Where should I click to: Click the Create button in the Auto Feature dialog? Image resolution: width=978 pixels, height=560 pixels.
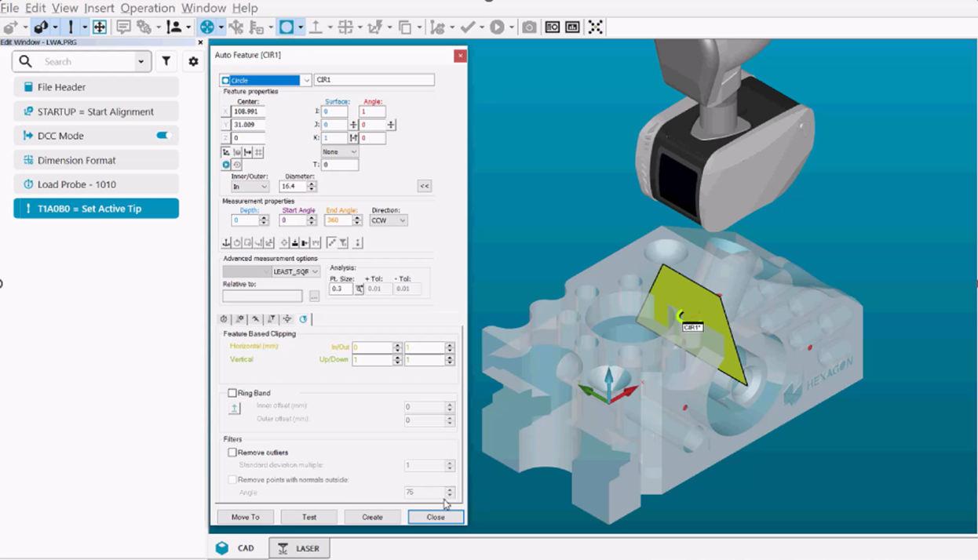click(372, 517)
